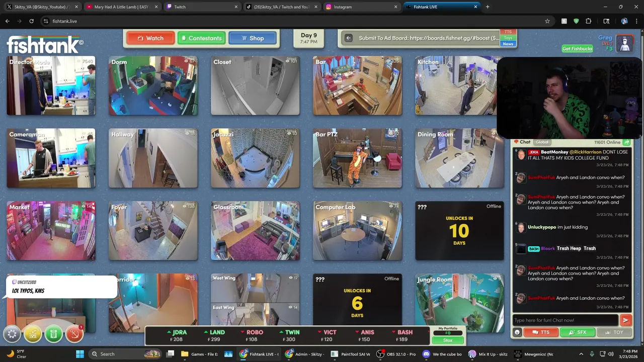Screen dimensions: 644x362
Task: Open the Shop
Action: coord(253,38)
